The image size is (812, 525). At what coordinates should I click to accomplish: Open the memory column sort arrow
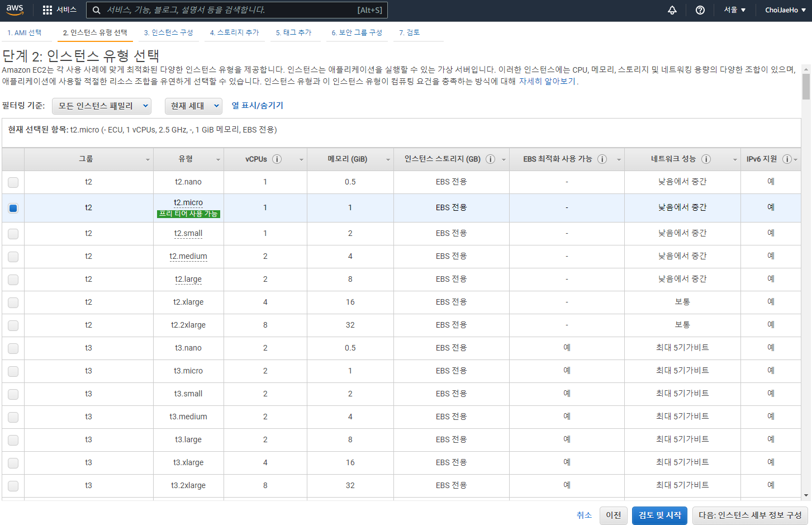click(x=388, y=160)
